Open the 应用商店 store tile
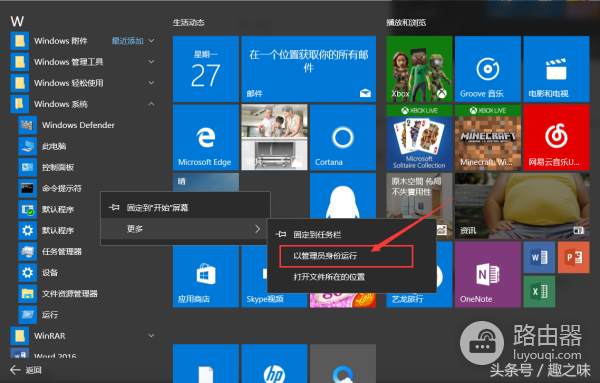600x383 pixels. (x=206, y=276)
